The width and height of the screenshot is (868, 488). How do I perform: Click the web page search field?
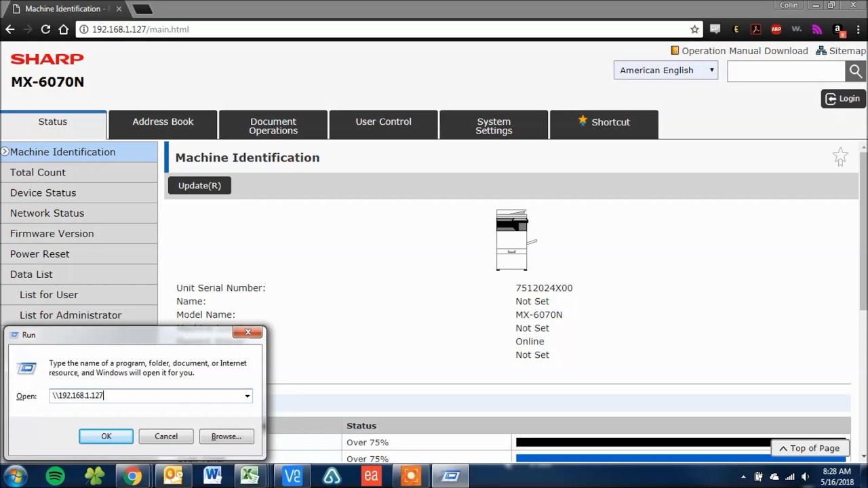[x=786, y=70]
